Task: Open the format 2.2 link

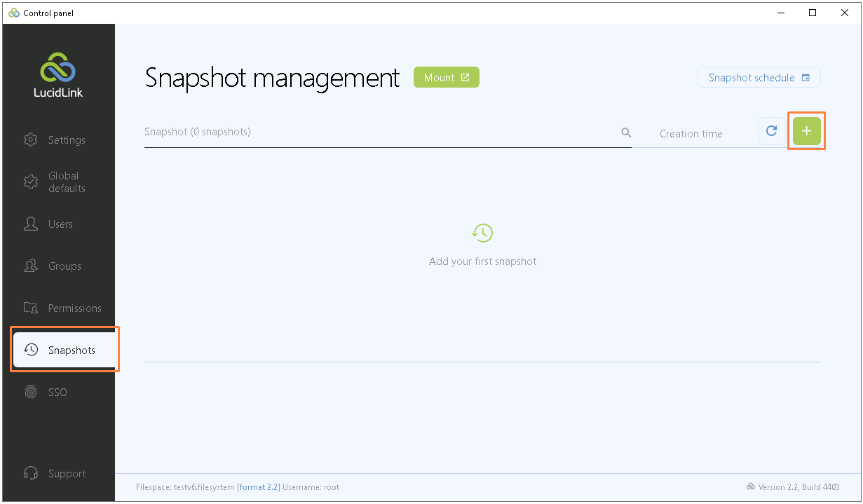Action: [x=258, y=487]
